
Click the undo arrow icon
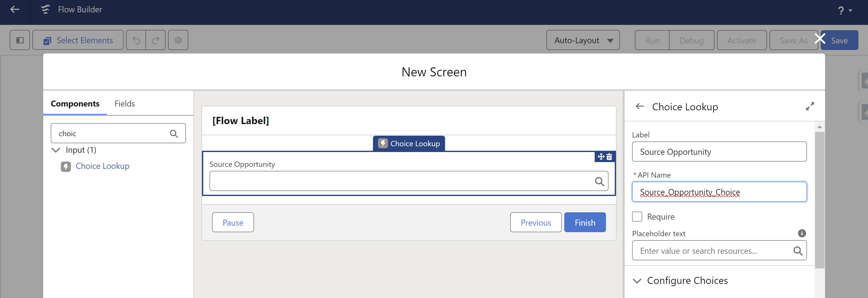pos(136,40)
